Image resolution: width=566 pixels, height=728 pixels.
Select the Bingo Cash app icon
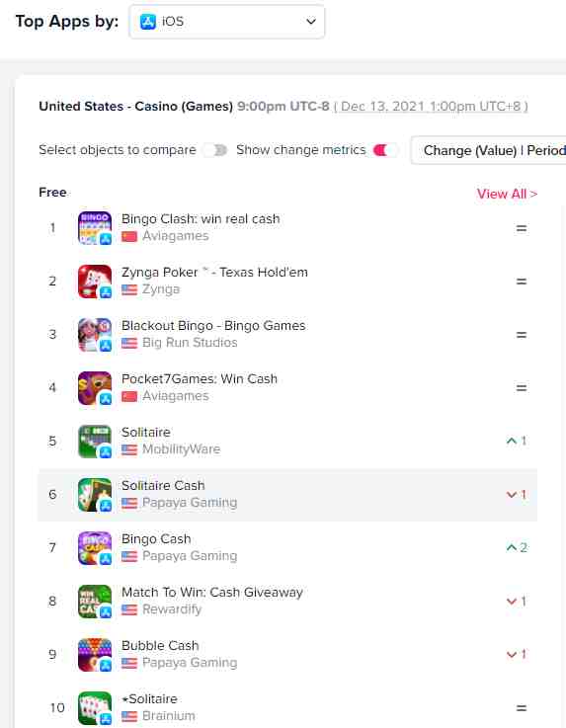click(95, 548)
